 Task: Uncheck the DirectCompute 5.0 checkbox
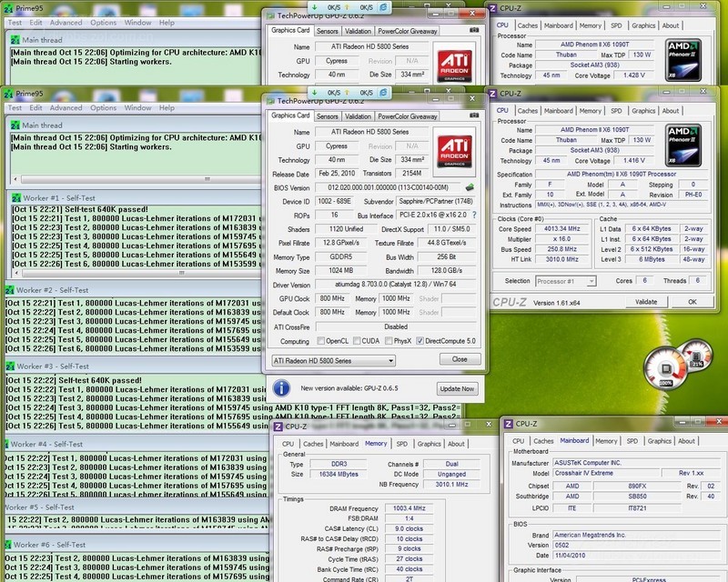[420, 341]
